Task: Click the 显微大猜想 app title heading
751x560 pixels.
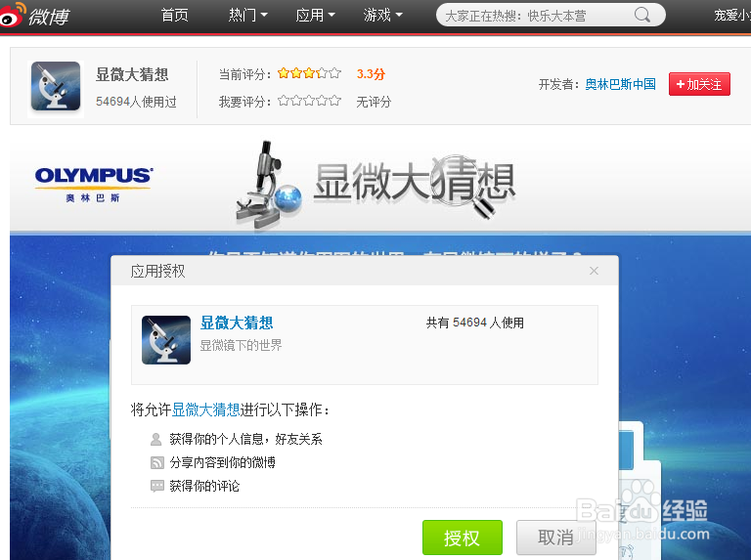Action: point(132,74)
